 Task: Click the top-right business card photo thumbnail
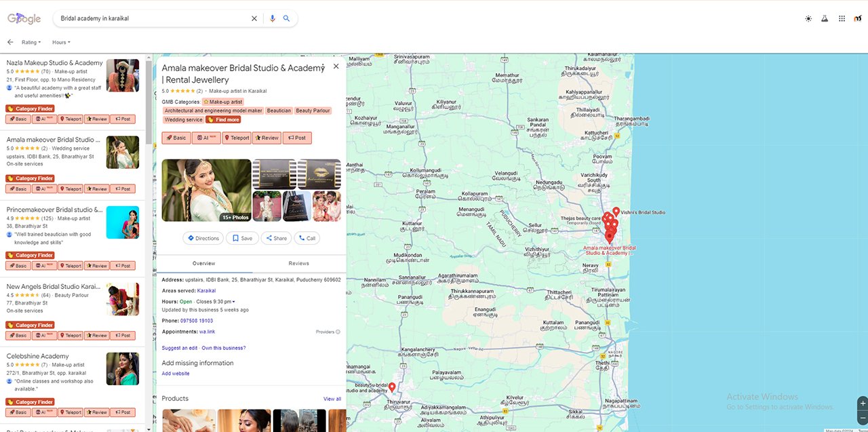point(319,174)
